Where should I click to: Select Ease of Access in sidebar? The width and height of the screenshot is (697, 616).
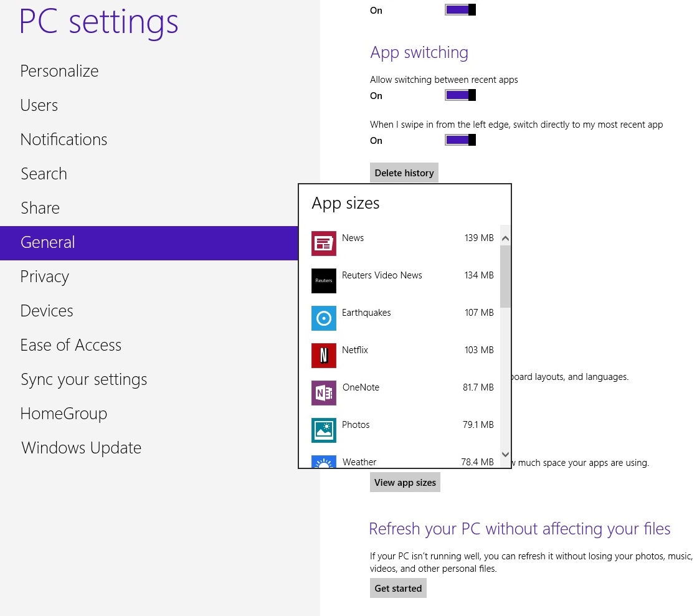click(x=70, y=344)
